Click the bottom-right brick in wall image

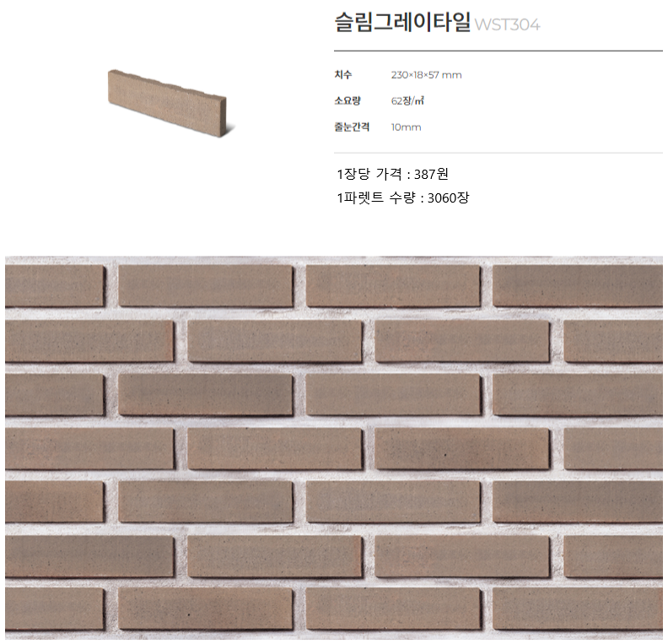point(578,609)
